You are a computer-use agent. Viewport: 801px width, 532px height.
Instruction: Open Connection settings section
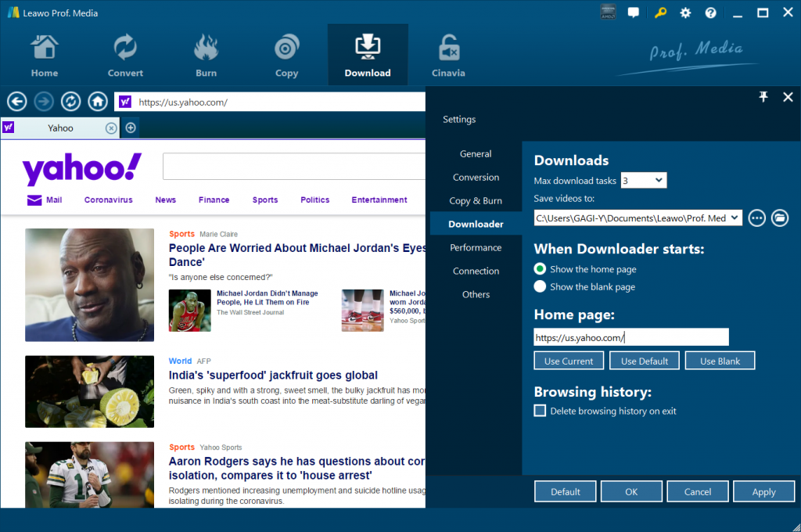coord(476,271)
